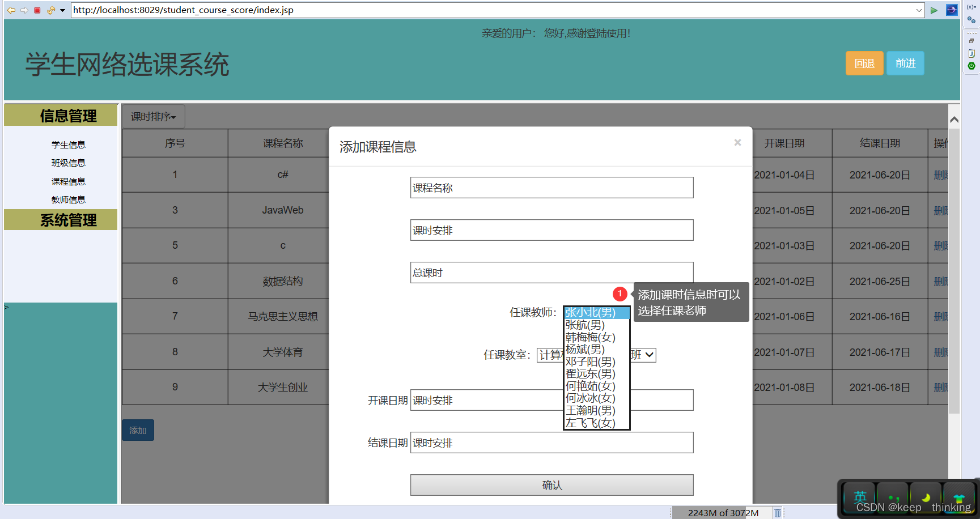Click the 开课日期 date input field
Image resolution: width=980 pixels, height=519 pixels.
[x=551, y=400]
